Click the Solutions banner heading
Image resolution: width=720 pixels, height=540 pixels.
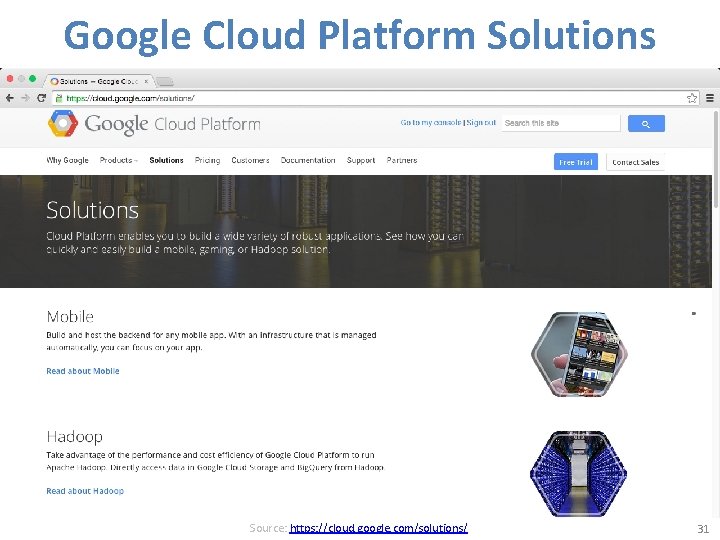(92, 210)
